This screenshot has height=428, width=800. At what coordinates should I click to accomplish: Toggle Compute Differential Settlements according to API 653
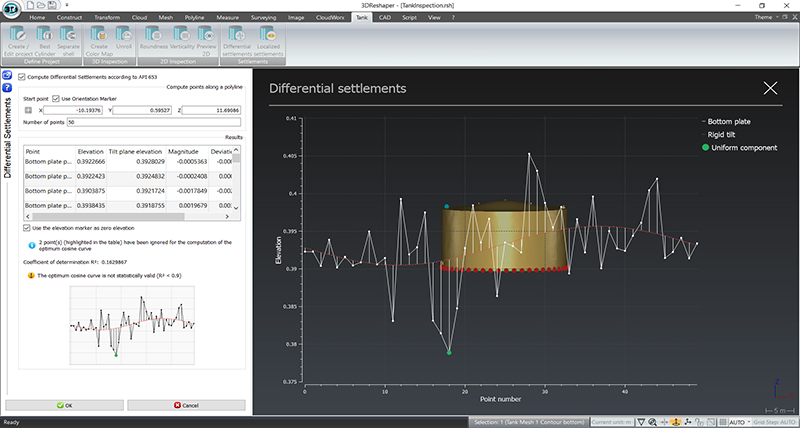pyautogui.click(x=23, y=77)
